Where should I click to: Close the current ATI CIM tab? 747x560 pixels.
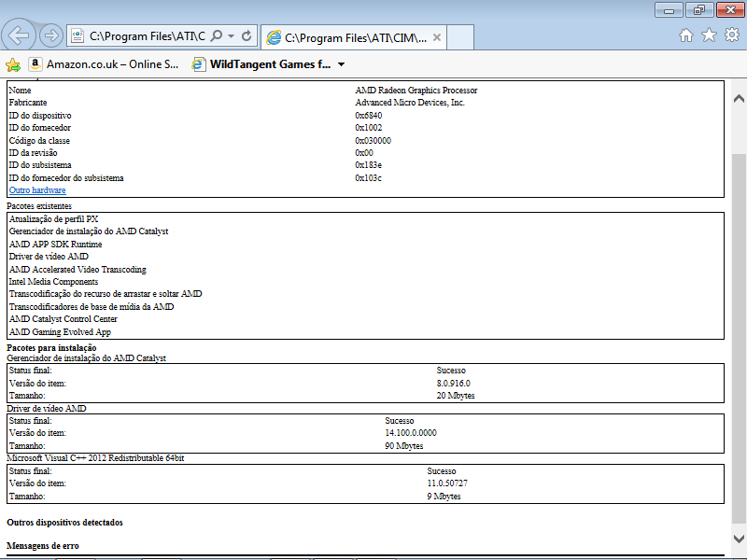pyautogui.click(x=438, y=38)
